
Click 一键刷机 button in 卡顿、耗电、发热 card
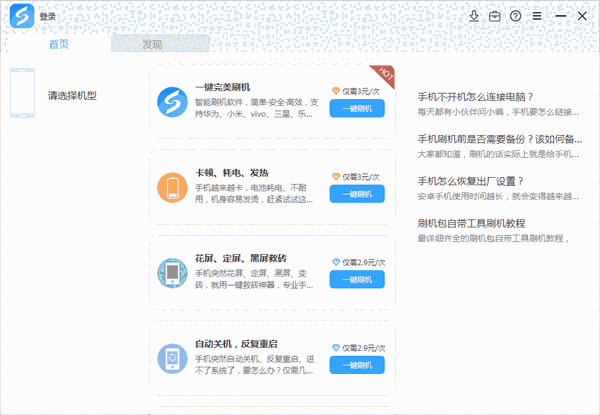tap(357, 194)
